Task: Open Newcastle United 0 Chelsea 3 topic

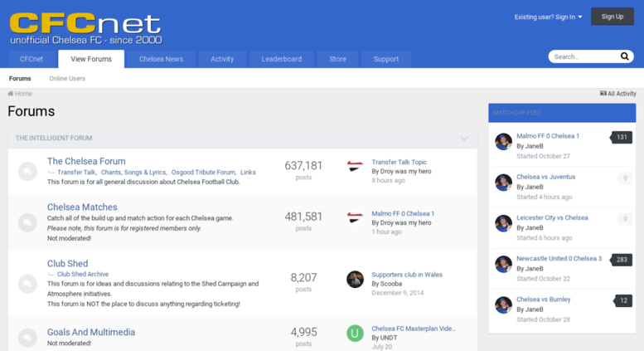Action: tap(559, 259)
